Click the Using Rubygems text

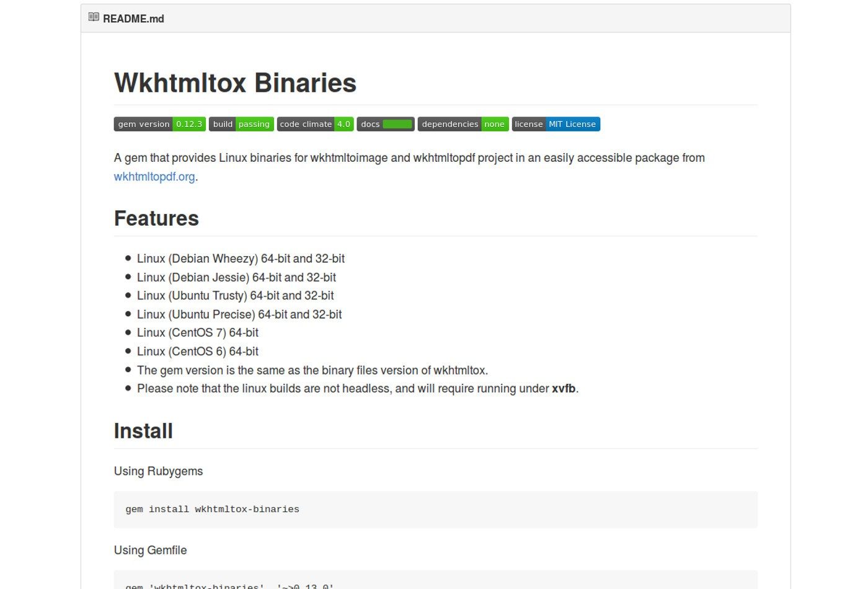tap(158, 471)
